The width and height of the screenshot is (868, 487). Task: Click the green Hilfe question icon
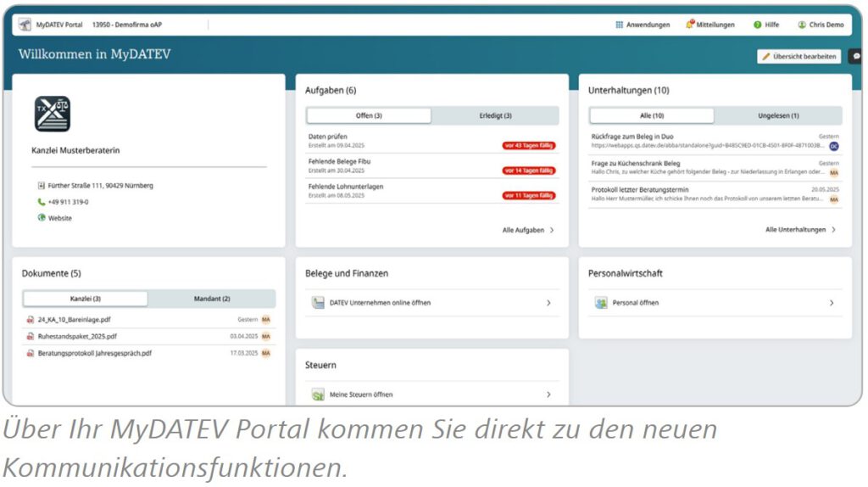point(757,25)
